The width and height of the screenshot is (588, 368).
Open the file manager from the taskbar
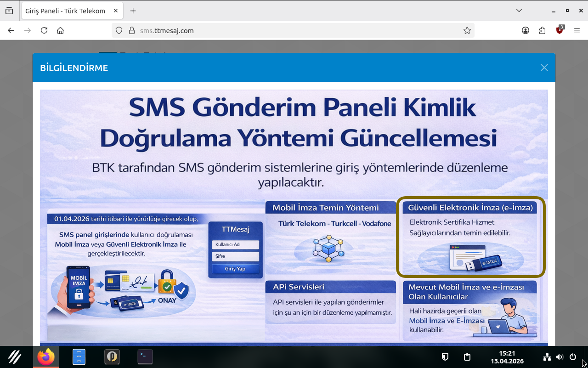click(79, 357)
